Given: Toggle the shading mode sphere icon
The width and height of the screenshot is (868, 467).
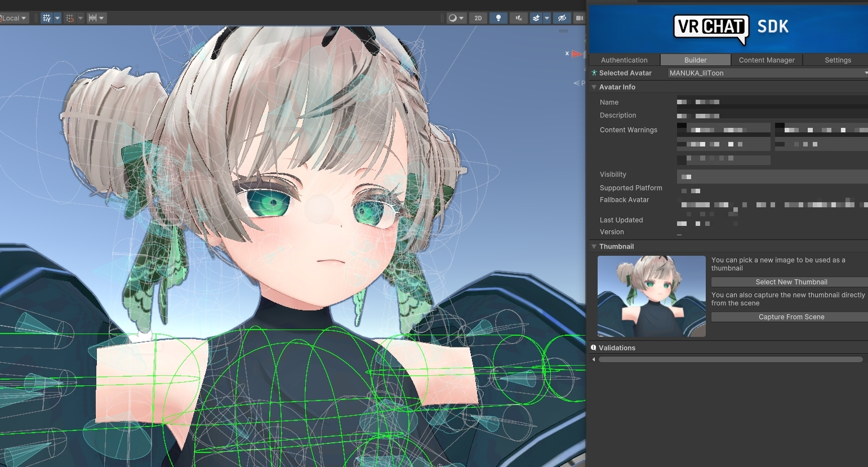Looking at the screenshot, I should 452,17.
